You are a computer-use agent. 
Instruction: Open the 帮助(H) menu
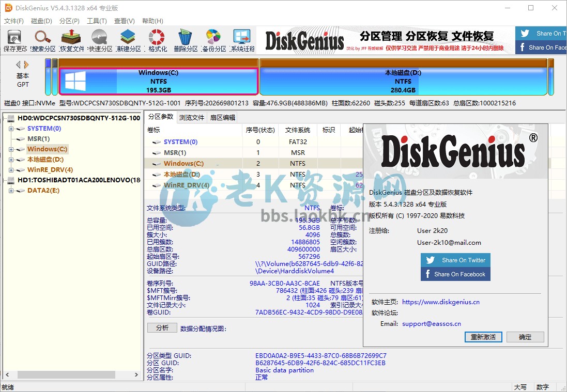(152, 21)
